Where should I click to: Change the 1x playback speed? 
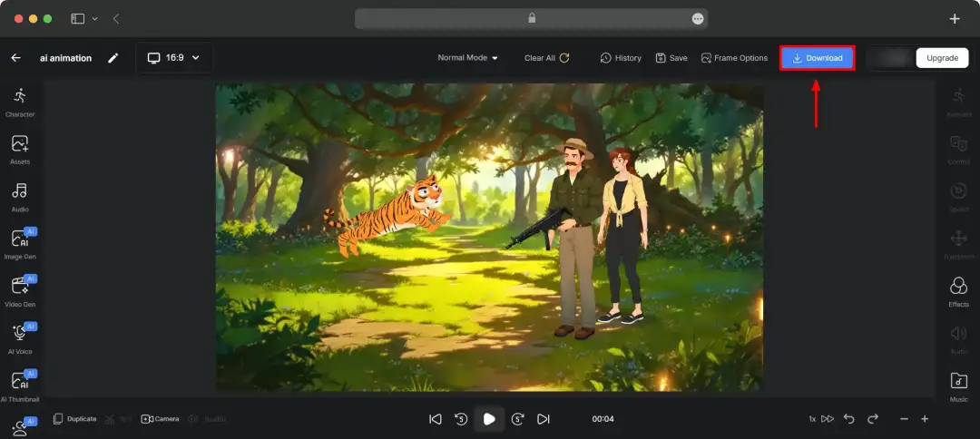[820, 419]
